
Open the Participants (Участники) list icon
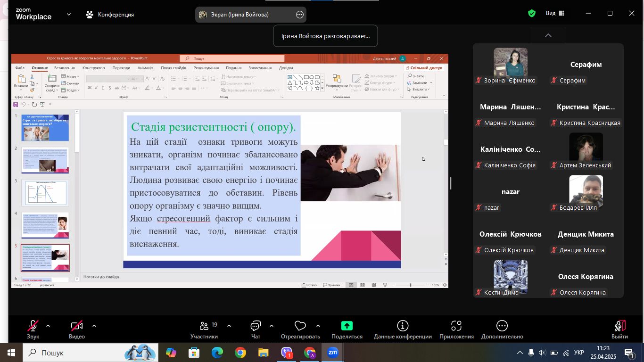coord(204,326)
